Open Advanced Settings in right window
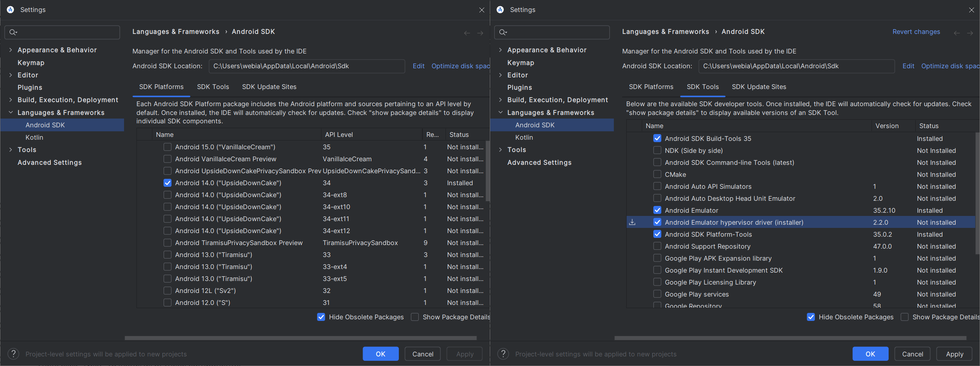This screenshot has width=980, height=366. tap(539, 162)
